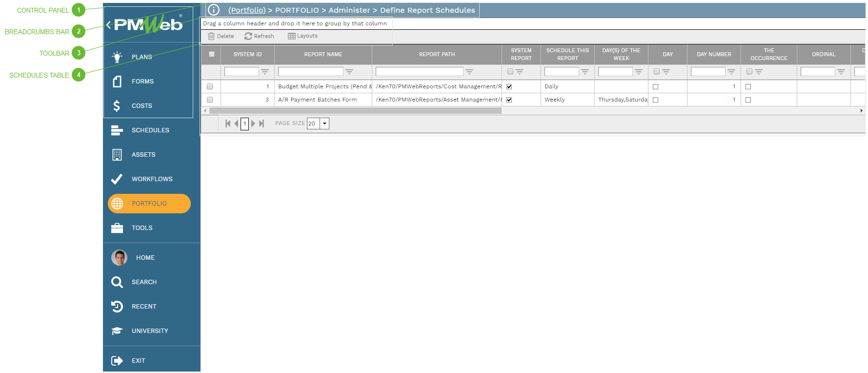Click the Workflows checkmark icon
This screenshot has height=373, width=868.
coord(117,179)
